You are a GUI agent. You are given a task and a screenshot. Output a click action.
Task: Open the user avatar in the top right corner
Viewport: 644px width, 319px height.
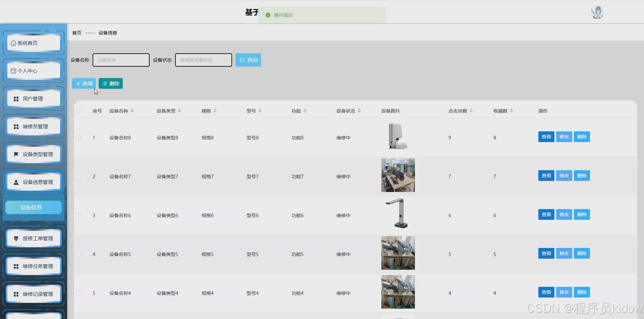point(597,12)
